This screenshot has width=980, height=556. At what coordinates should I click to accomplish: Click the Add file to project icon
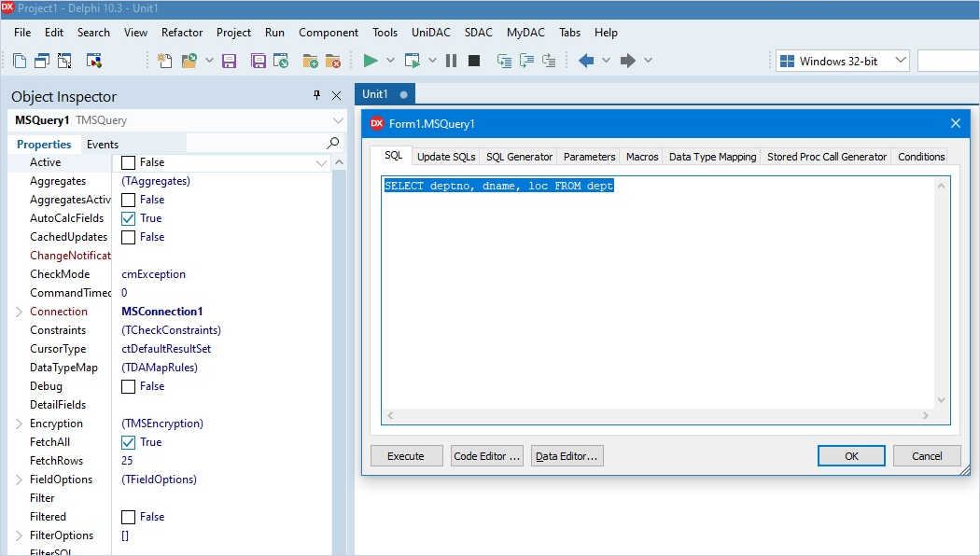[x=310, y=59]
